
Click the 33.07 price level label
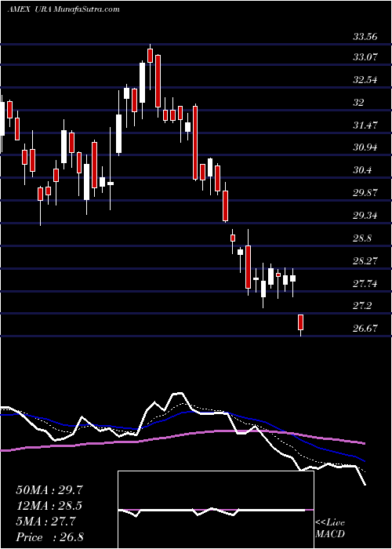(365, 57)
